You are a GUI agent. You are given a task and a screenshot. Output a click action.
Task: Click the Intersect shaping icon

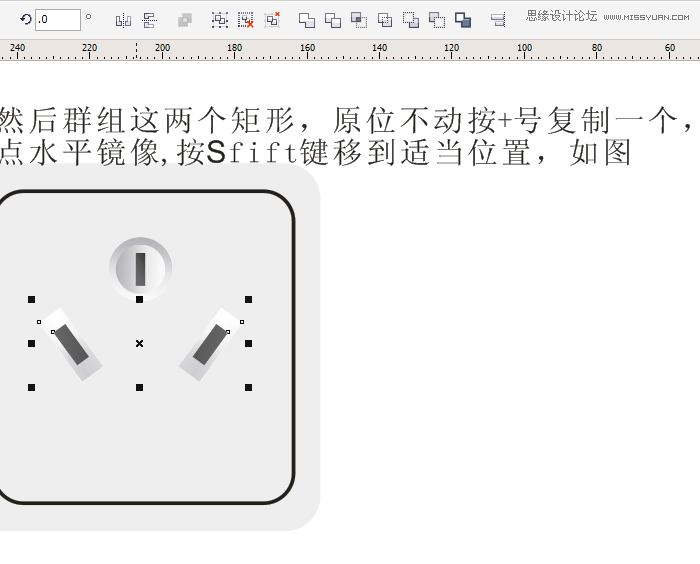coord(359,20)
